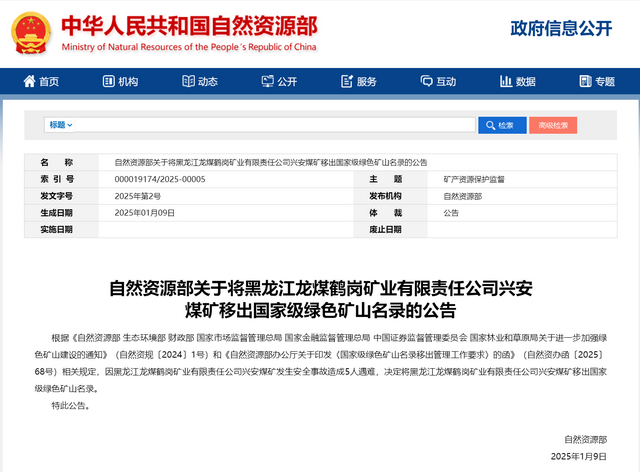Click the magnifier icon in 检索 button
The width and height of the screenshot is (640, 472).
point(491,125)
